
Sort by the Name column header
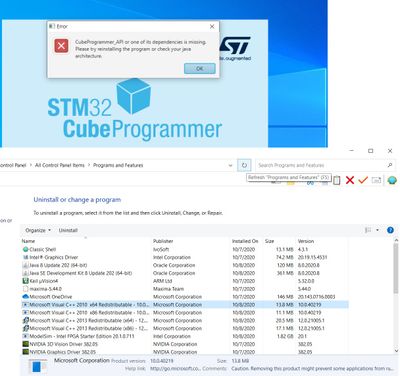click(28, 241)
